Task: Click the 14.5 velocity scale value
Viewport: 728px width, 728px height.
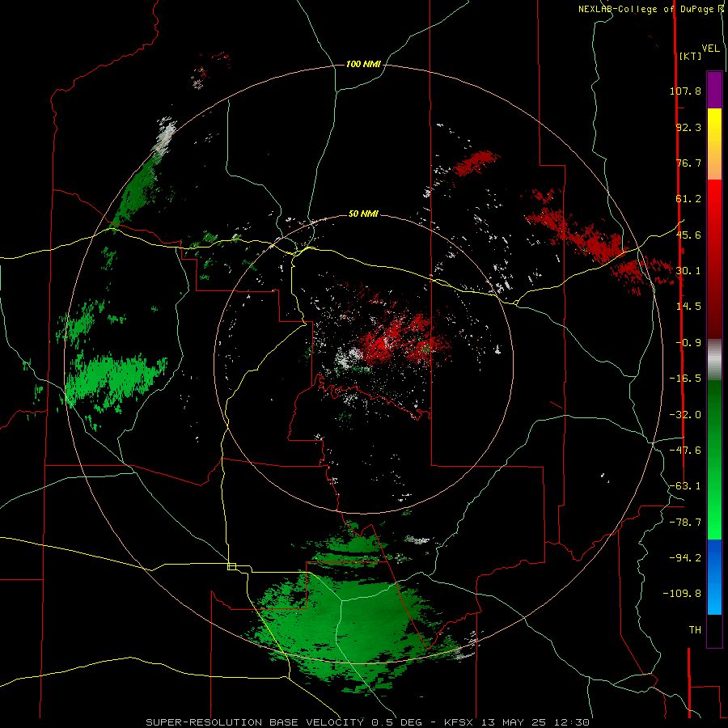Action: coord(688,307)
